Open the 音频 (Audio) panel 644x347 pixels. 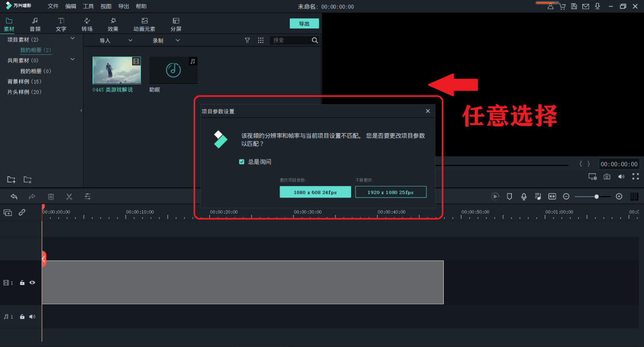coord(34,24)
